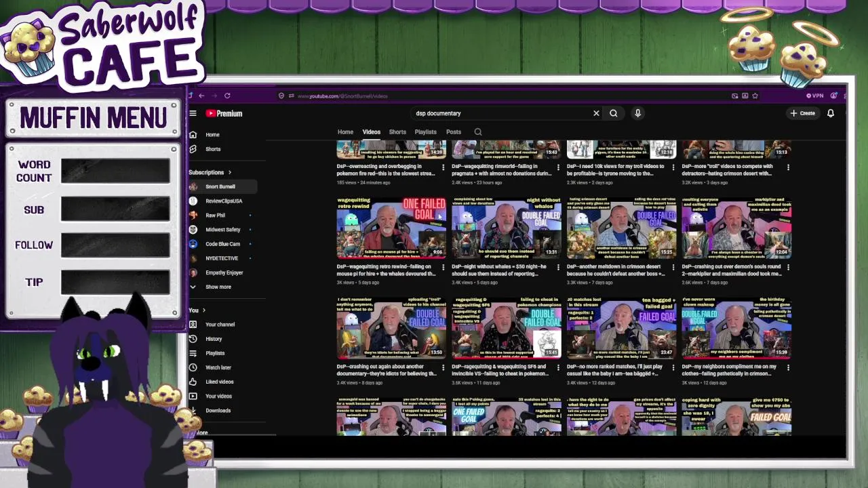Open options menu for another meltdown in crimson desert video
Screen dimensions: 868x488
(x=673, y=267)
